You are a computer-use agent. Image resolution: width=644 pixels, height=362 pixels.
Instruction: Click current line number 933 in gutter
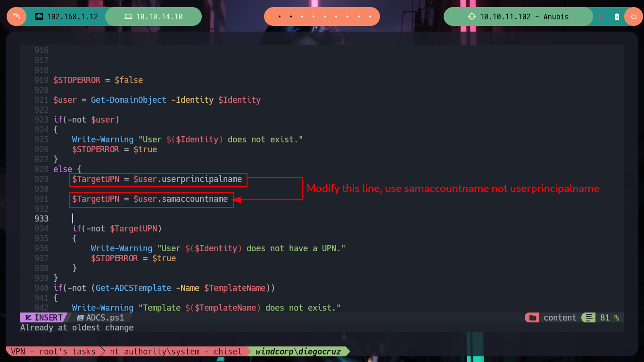[x=41, y=219]
